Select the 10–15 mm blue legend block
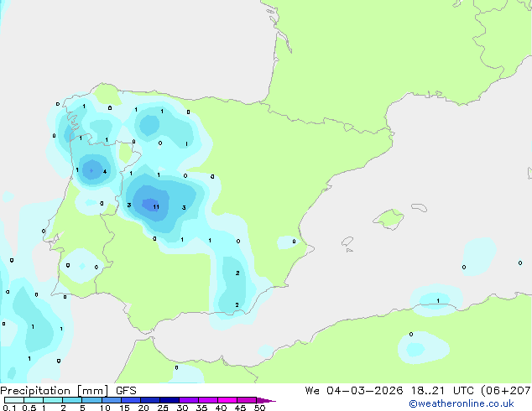 pos(111,400)
